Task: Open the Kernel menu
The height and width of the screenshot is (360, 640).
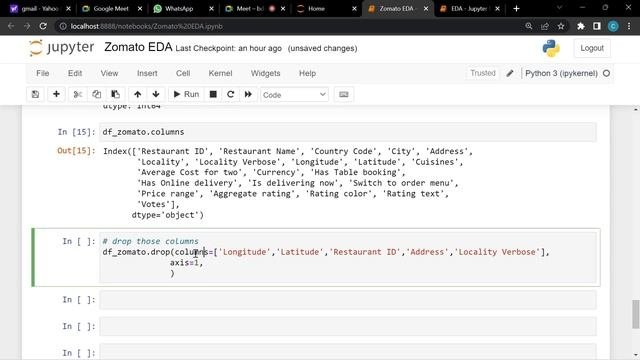Action: coord(220,73)
